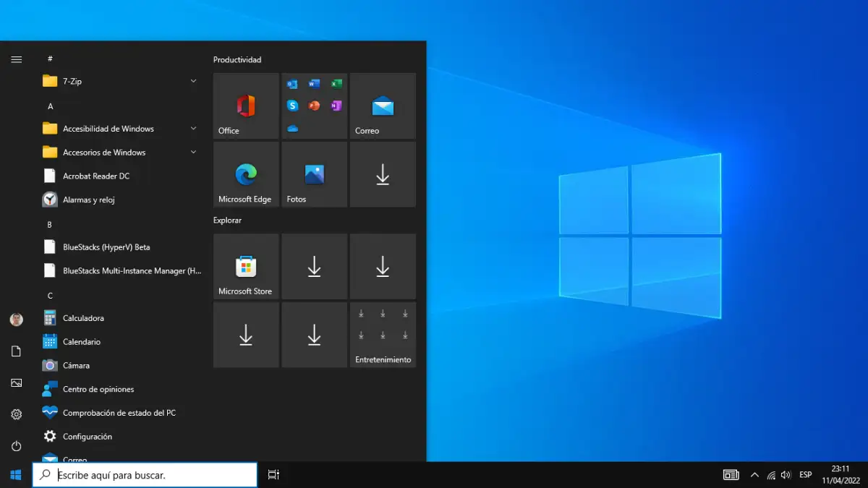This screenshot has height=488, width=868.
Task: Show hidden system tray icons
Action: click(x=754, y=475)
